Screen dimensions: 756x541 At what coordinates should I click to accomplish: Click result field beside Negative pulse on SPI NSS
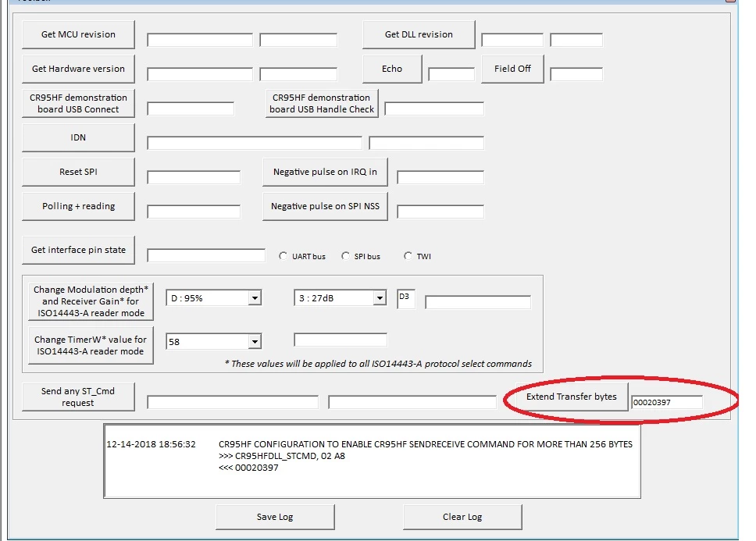click(x=440, y=212)
